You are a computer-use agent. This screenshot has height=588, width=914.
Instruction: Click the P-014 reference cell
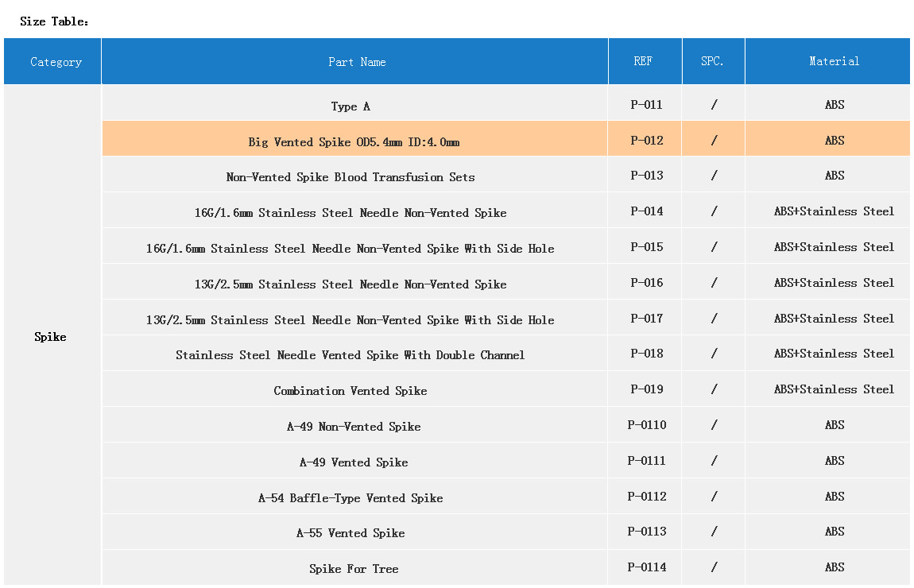point(646,211)
